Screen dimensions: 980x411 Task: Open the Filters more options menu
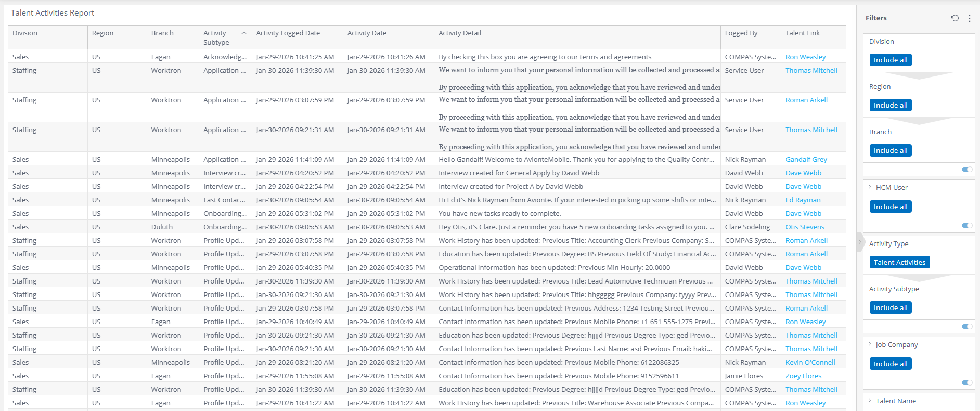pos(970,18)
